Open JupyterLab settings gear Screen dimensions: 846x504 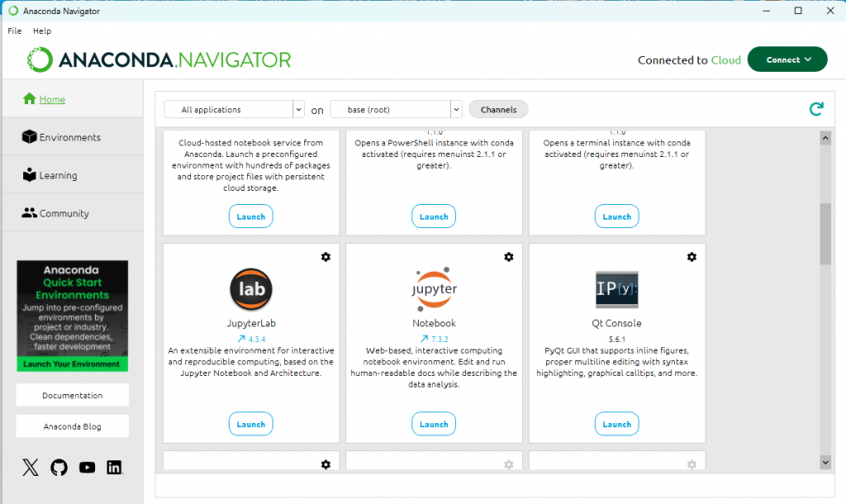(x=326, y=257)
